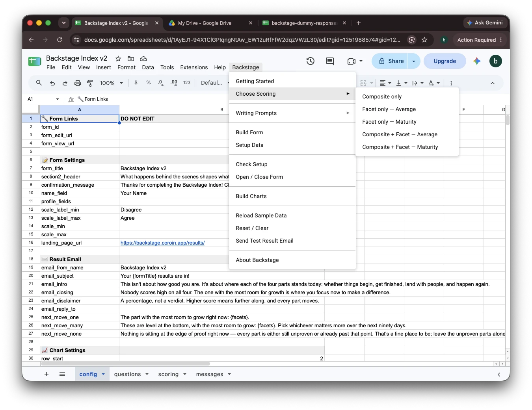The image size is (532, 410).
Task: Open version history clock icon
Action: point(311,61)
